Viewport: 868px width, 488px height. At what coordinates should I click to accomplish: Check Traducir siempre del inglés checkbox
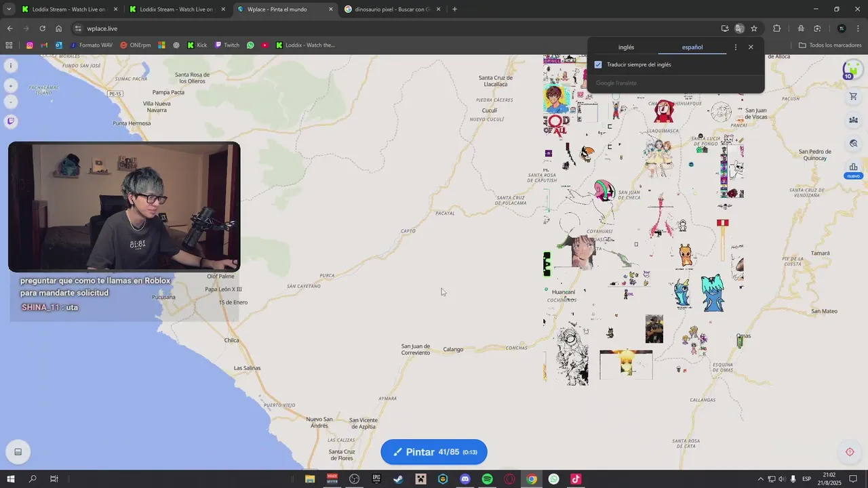[x=598, y=64]
